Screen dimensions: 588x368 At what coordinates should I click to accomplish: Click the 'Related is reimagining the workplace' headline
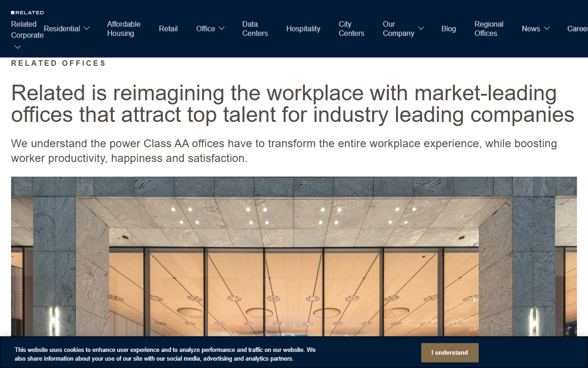(293, 104)
